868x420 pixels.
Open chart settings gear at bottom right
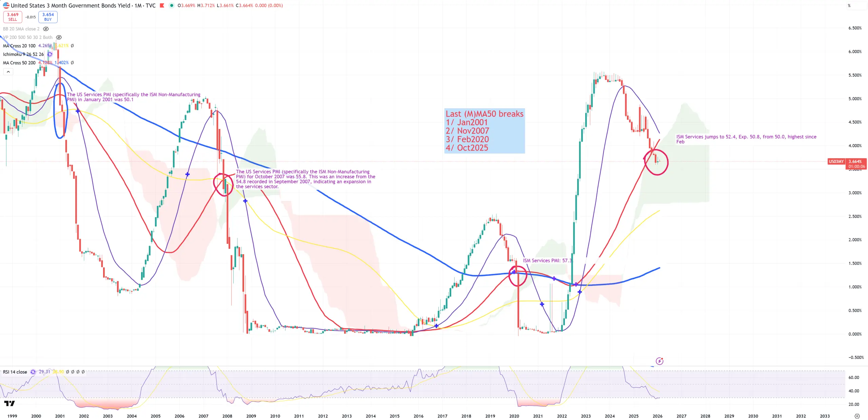(857, 416)
